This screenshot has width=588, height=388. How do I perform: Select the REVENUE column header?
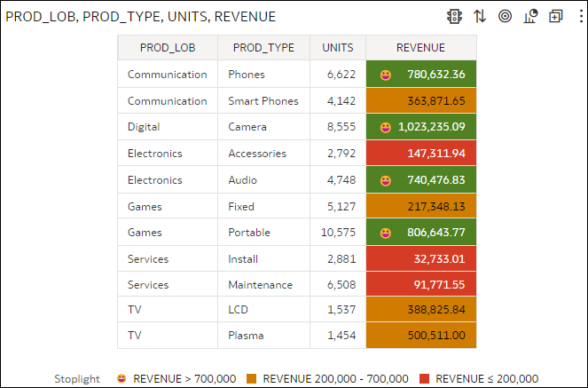click(x=420, y=48)
